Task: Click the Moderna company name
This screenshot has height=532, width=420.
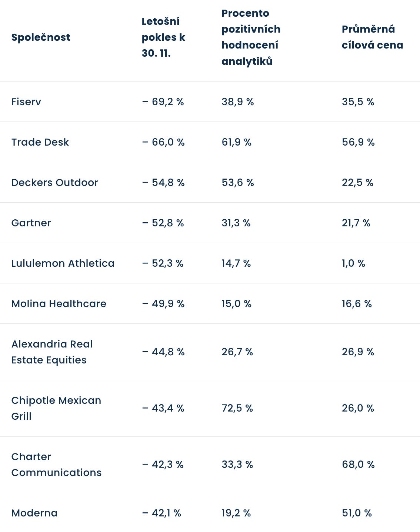Action: click(34, 513)
